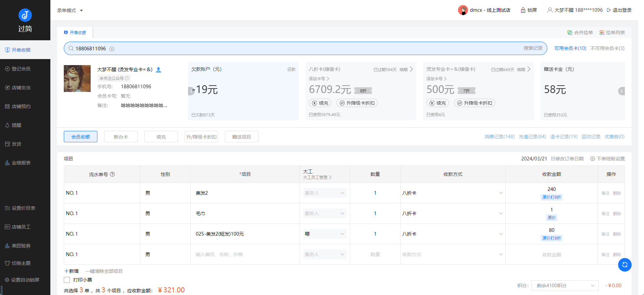The width and height of the screenshot is (644, 295).
Task: Click the 过简 logo icon
Action: coord(25,15)
